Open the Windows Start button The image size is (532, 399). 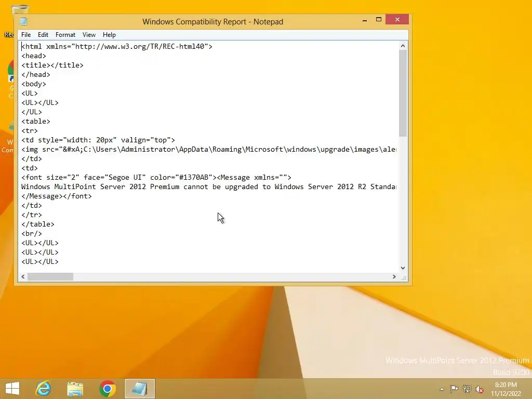(12, 389)
